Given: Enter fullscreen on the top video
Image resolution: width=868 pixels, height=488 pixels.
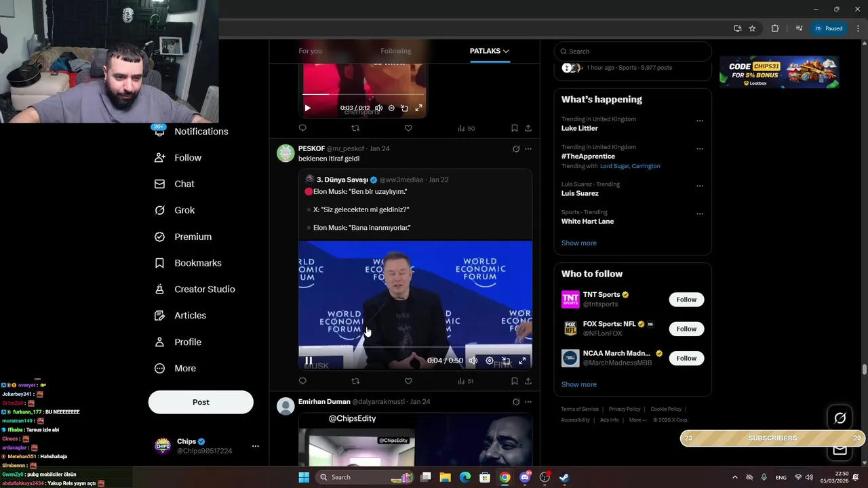Looking at the screenshot, I should [418, 108].
